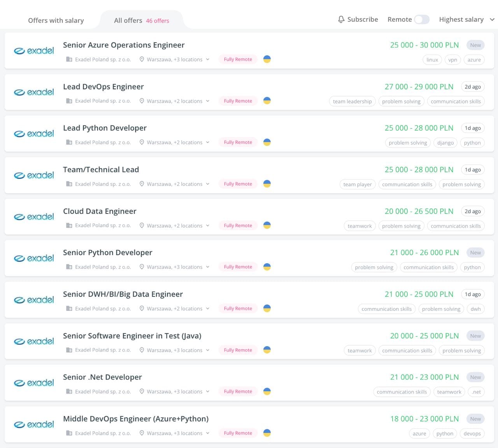The width and height of the screenshot is (498, 448).
Task: Click Ukraine flag icon on Middle DevOps Engineer
Action: [x=267, y=433]
